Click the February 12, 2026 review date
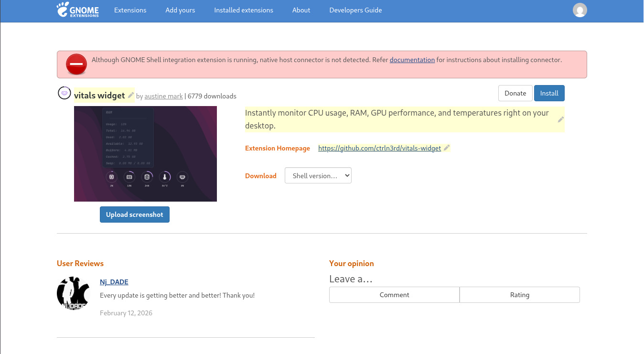Image resolution: width=644 pixels, height=354 pixels. (x=126, y=313)
